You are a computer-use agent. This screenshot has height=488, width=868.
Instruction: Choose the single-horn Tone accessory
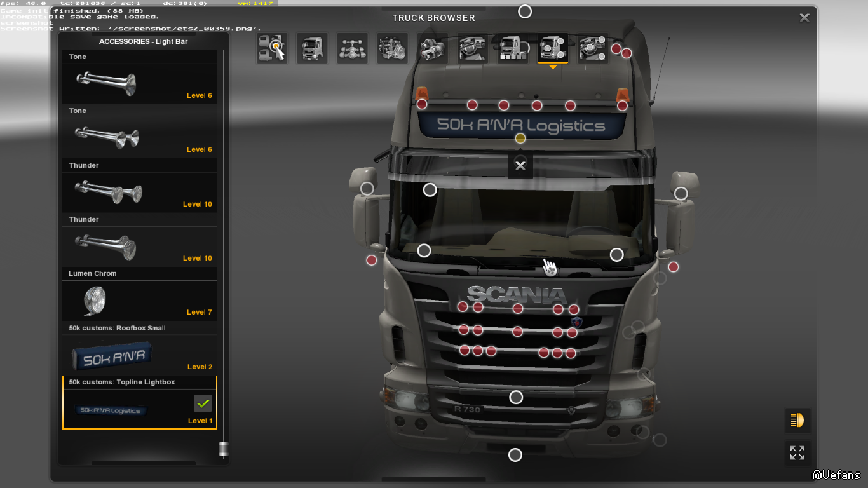click(x=140, y=77)
